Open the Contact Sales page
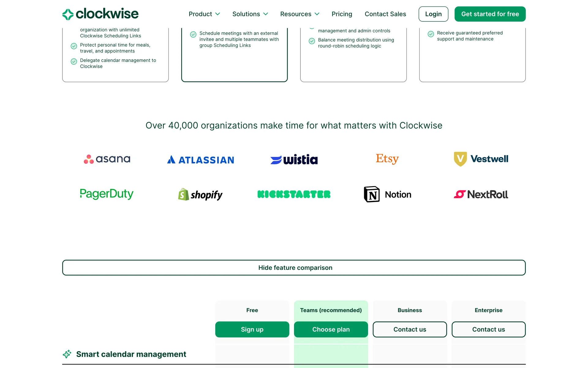This screenshot has height=368, width=588. point(385,14)
